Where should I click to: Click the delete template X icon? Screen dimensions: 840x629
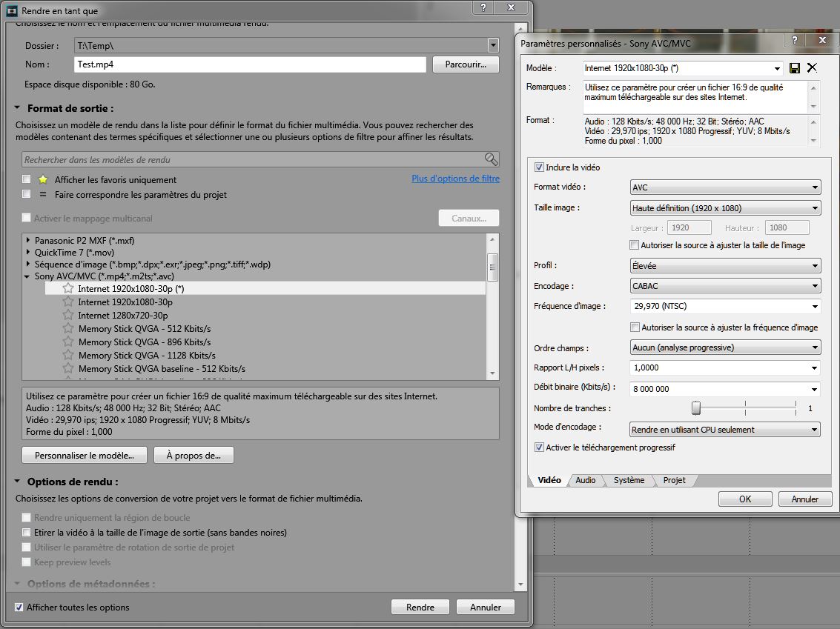812,68
